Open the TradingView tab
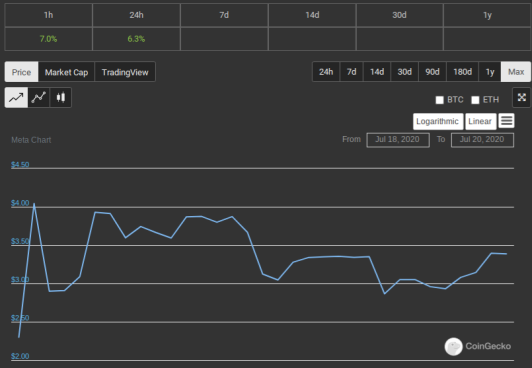 pyautogui.click(x=125, y=72)
